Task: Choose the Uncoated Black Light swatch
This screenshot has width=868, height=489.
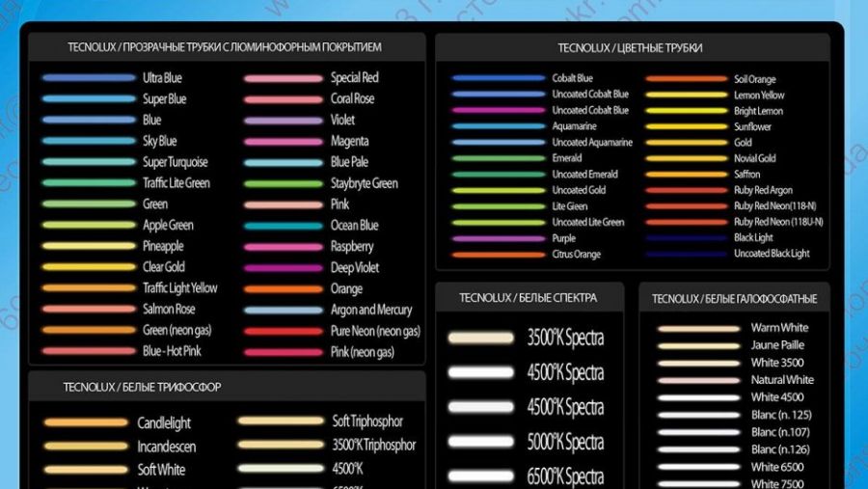Action: pyautogui.click(x=687, y=255)
